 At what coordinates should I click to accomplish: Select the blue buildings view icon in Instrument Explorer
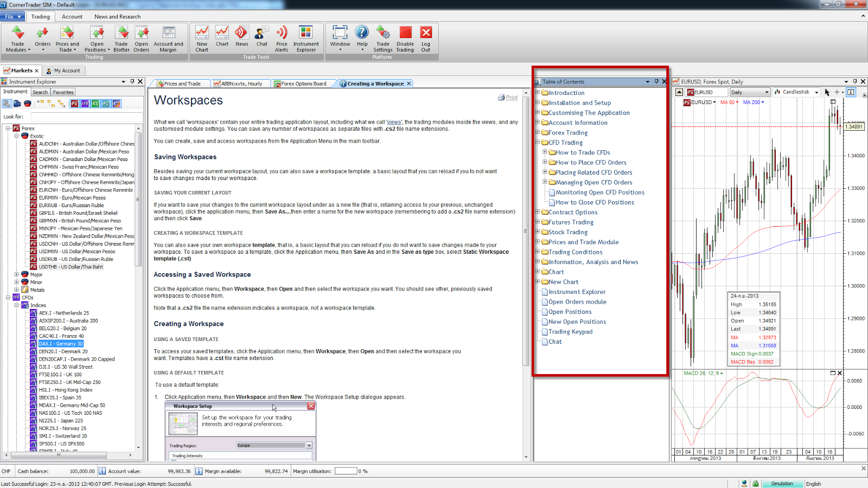(x=17, y=104)
